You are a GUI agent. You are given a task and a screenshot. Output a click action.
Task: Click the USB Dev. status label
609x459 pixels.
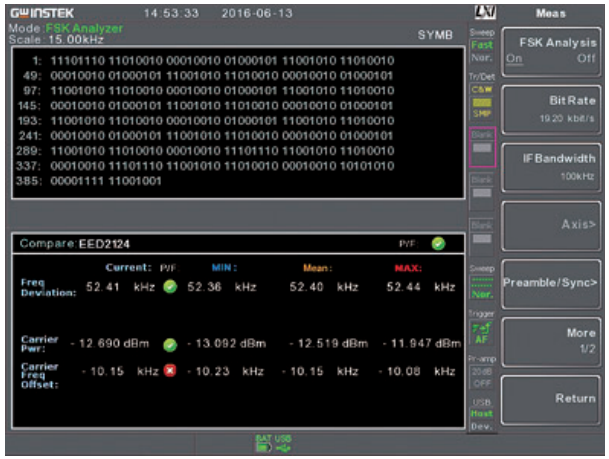click(482, 426)
